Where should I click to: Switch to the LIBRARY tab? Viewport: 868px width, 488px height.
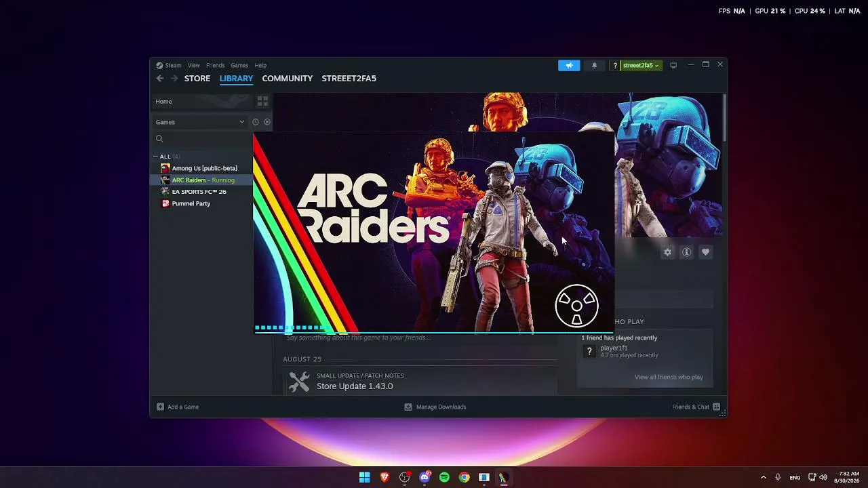(236, 79)
